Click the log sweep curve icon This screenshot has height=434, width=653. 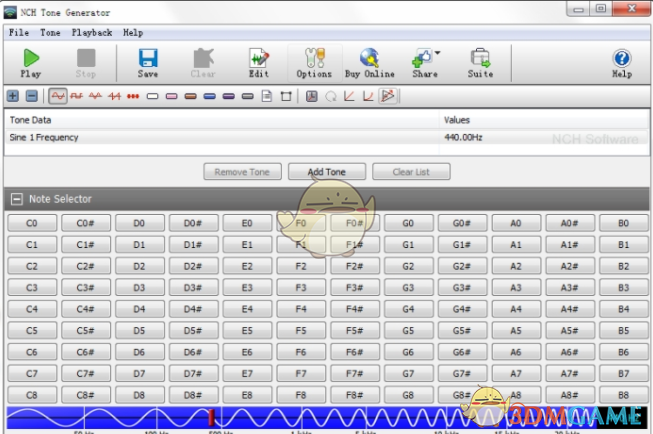tap(368, 96)
